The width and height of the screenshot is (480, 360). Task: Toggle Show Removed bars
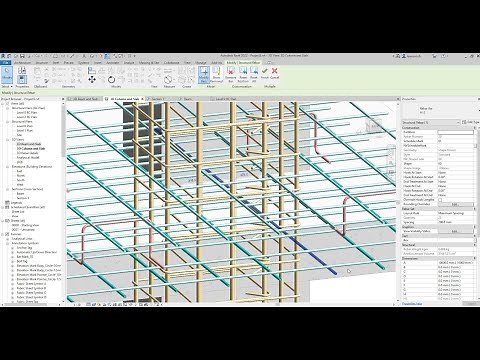click(x=216, y=75)
